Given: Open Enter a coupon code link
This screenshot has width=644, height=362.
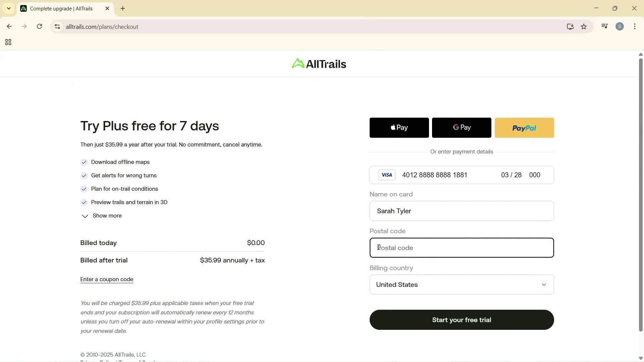Looking at the screenshot, I should click(106, 279).
